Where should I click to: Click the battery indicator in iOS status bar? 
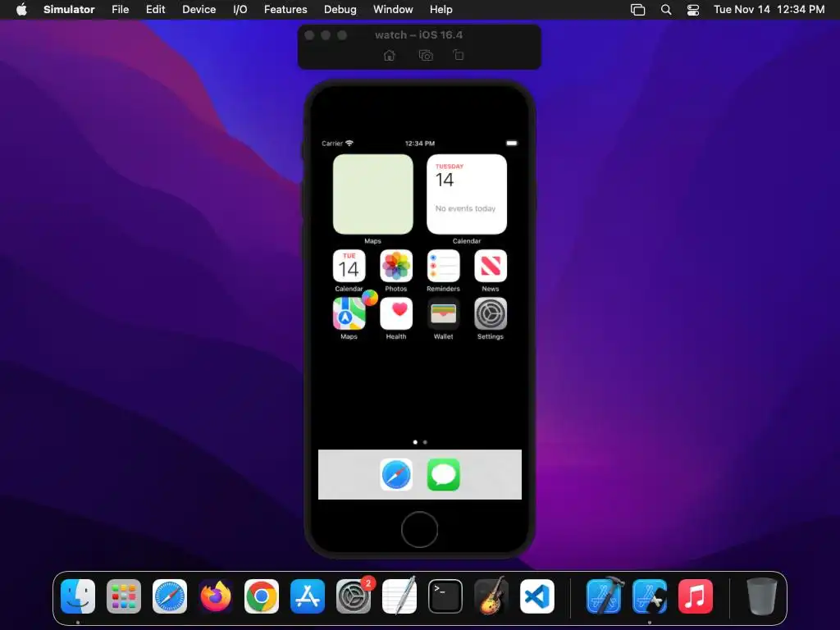(512, 143)
